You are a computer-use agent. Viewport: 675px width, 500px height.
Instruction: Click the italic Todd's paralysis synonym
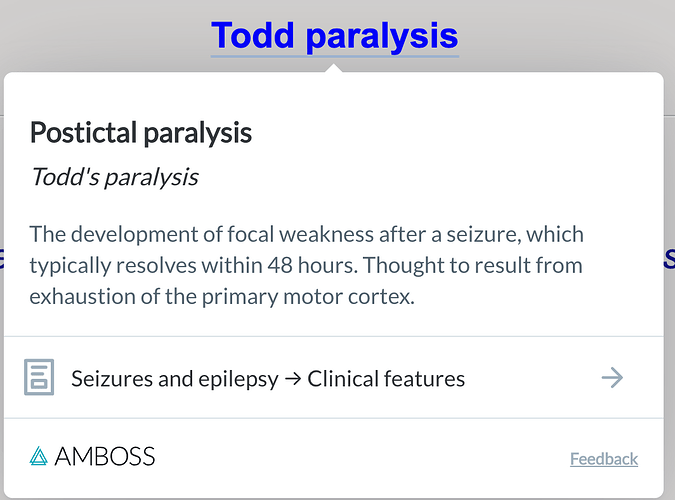pyautogui.click(x=115, y=177)
